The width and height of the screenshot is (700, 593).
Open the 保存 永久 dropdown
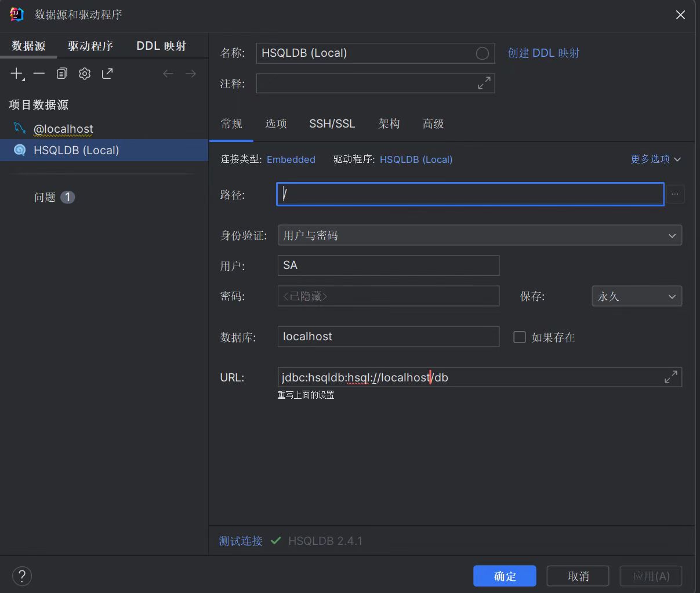click(637, 296)
